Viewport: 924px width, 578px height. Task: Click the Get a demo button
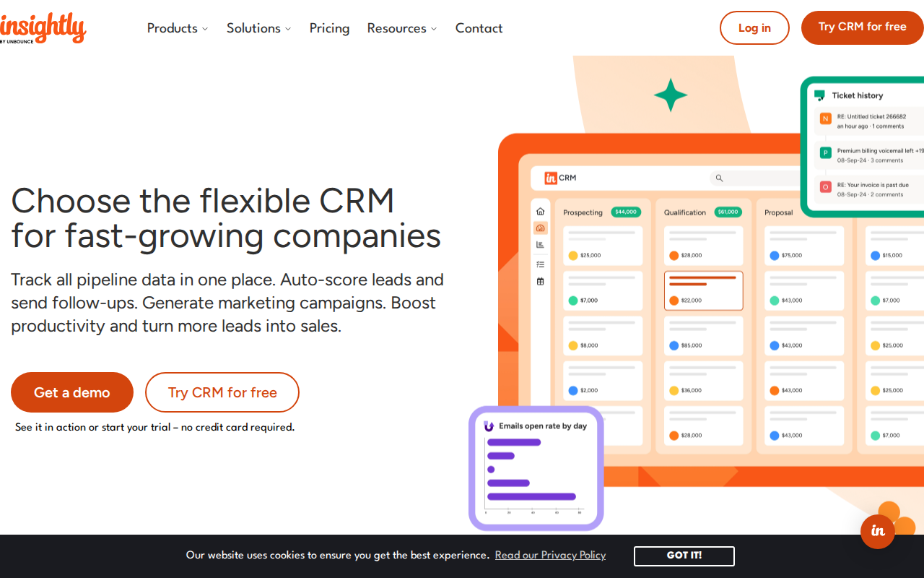71,392
